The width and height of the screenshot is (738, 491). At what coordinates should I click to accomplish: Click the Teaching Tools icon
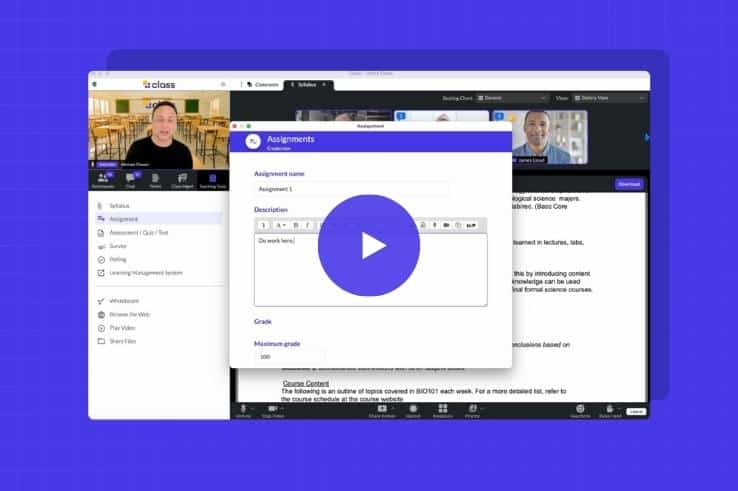(211, 179)
